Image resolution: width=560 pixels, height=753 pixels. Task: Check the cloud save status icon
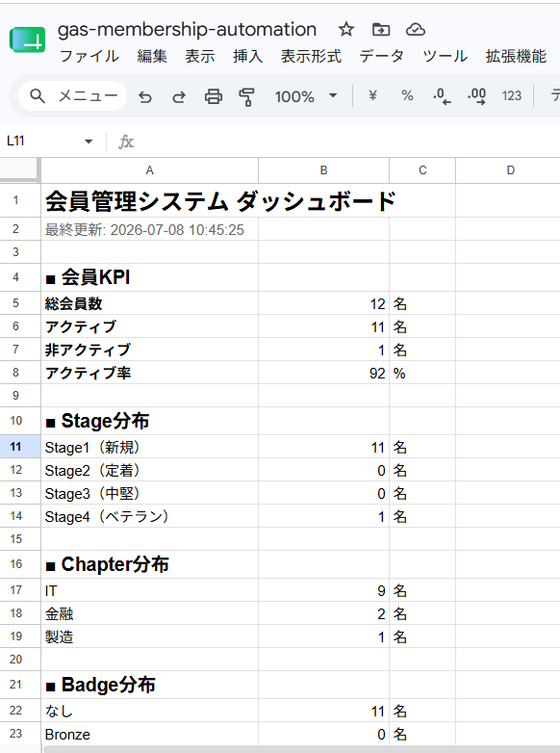(415, 30)
